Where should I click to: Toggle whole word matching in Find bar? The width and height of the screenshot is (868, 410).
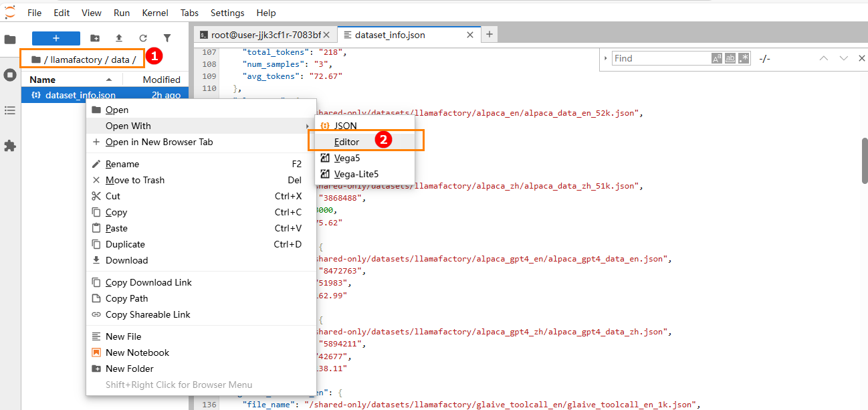pos(730,59)
